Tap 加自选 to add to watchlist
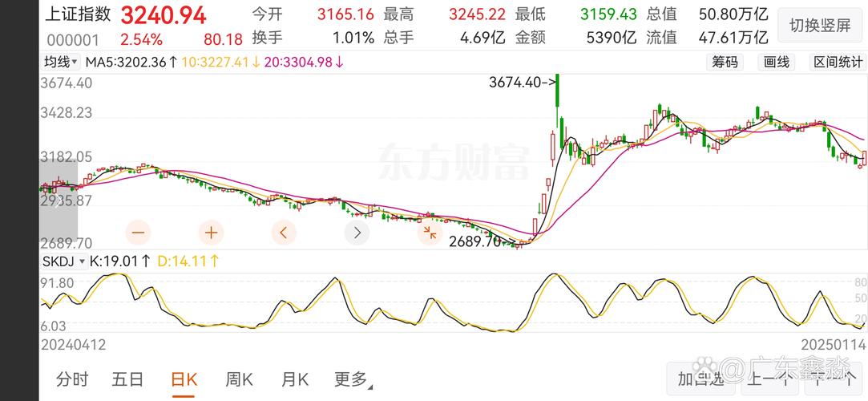The width and height of the screenshot is (868, 401). pyautogui.click(x=700, y=379)
